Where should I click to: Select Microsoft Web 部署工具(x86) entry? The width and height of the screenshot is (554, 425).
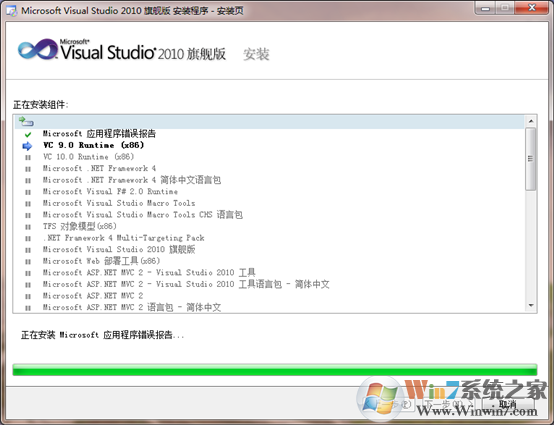[101, 261]
